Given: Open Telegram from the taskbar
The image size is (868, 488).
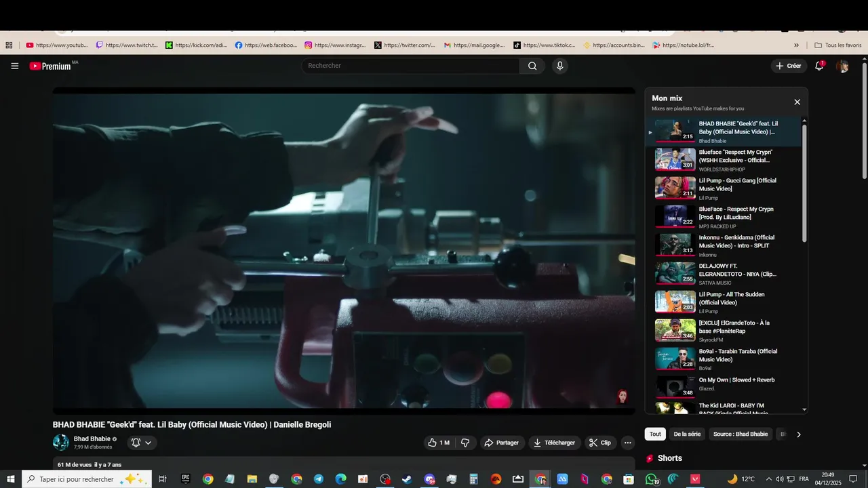Looking at the screenshot, I should (319, 479).
